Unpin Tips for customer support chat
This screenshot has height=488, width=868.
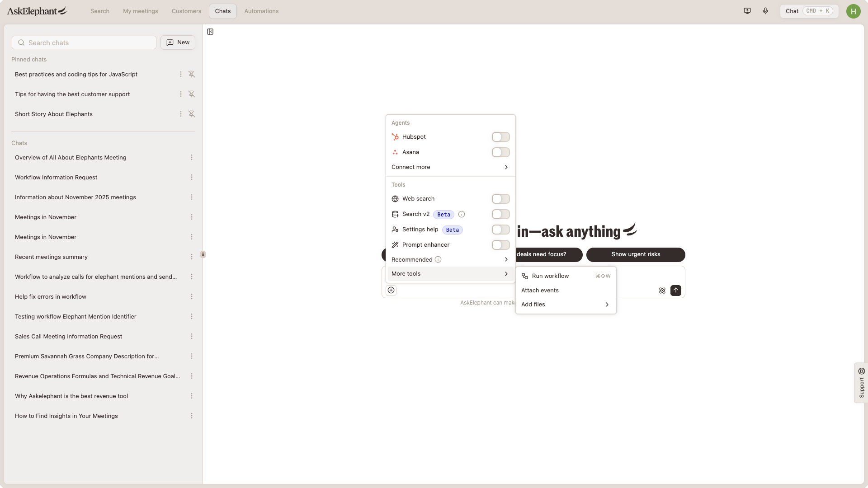click(192, 94)
